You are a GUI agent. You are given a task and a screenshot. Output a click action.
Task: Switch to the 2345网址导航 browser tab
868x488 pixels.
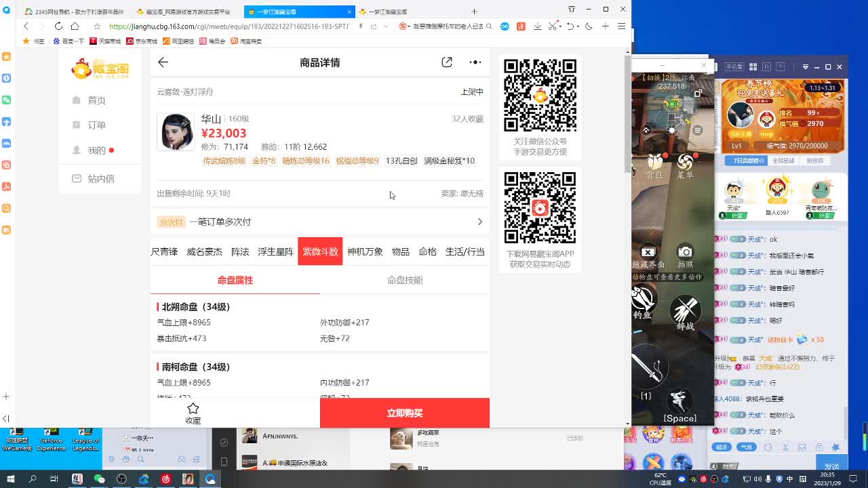pyautogui.click(x=74, y=12)
